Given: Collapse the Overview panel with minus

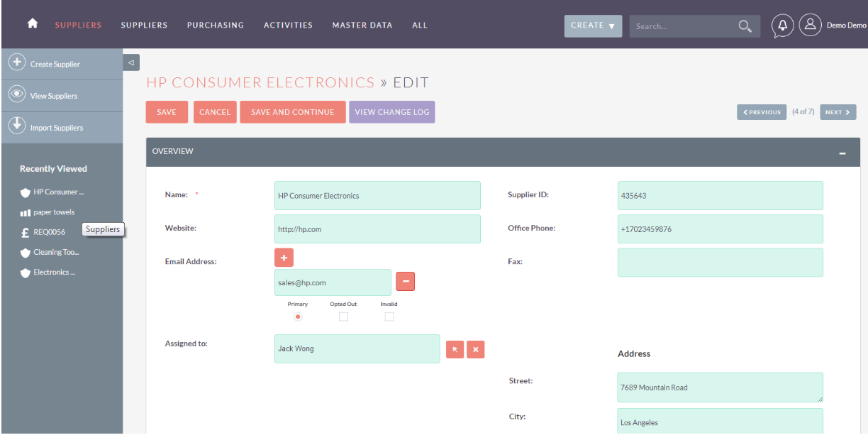Looking at the screenshot, I should tap(842, 153).
